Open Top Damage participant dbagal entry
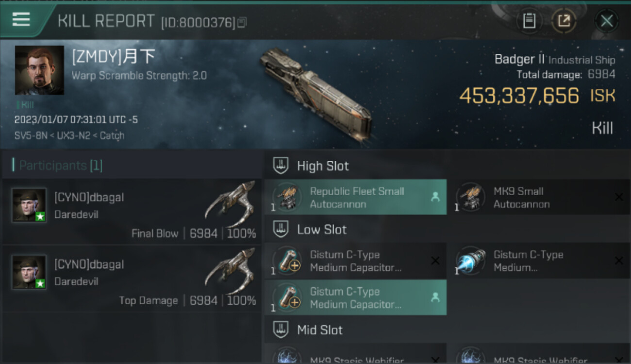The image size is (631, 364). [132, 278]
